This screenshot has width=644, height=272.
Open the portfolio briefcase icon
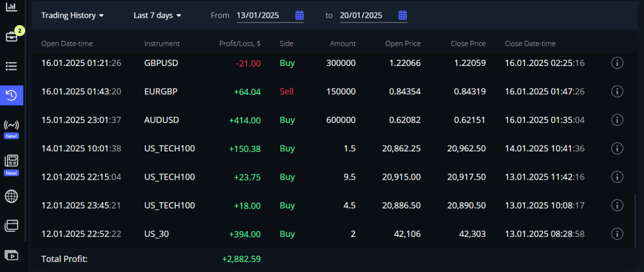[x=11, y=36]
